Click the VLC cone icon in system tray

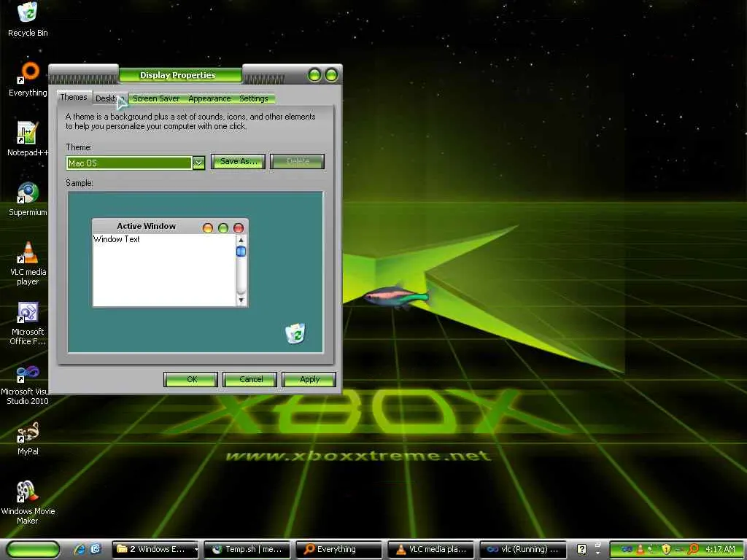640,549
